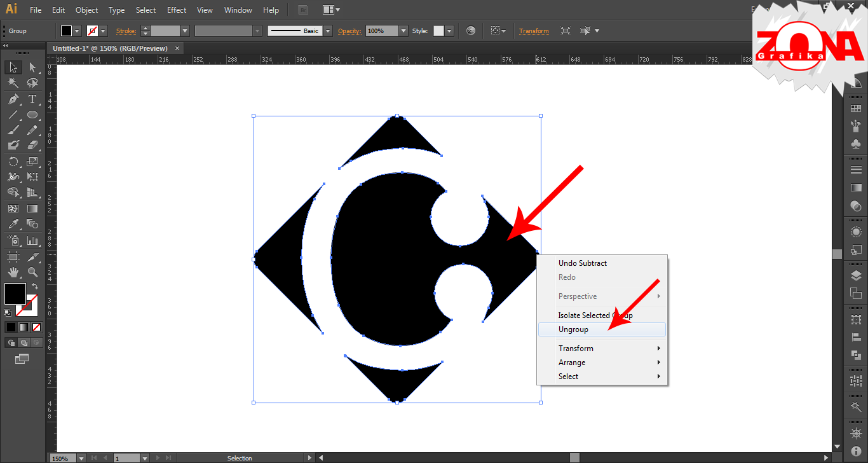
Task: Swap fill and stroke colors
Action: pos(35,287)
